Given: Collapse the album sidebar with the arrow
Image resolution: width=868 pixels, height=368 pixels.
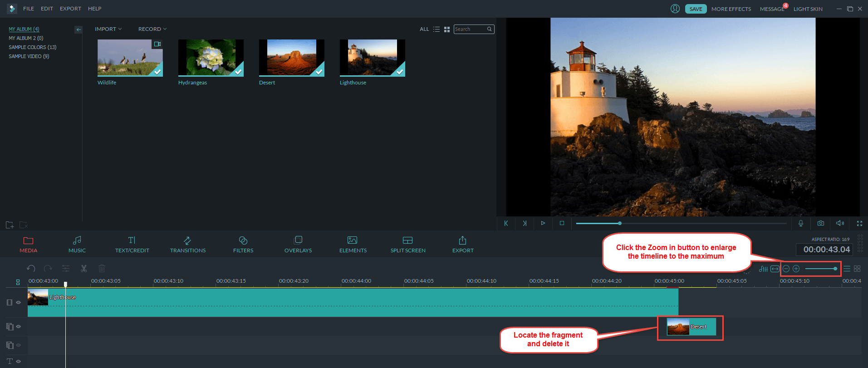Looking at the screenshot, I should click(78, 29).
